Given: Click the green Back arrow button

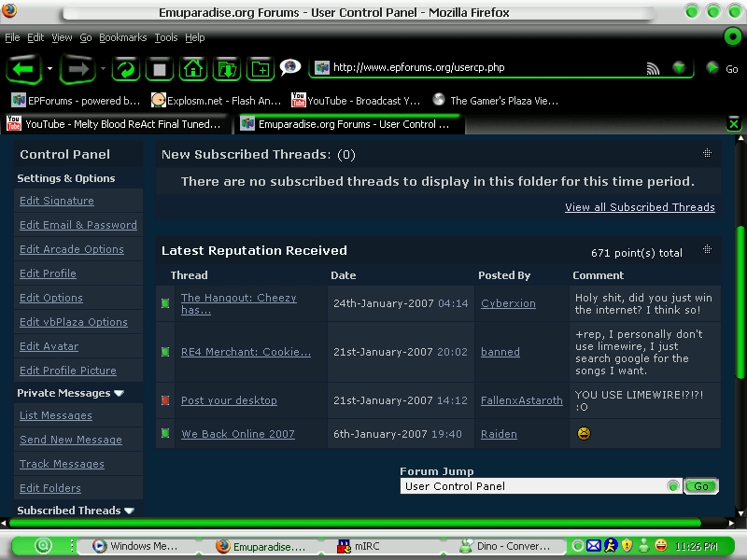Looking at the screenshot, I should [23, 69].
